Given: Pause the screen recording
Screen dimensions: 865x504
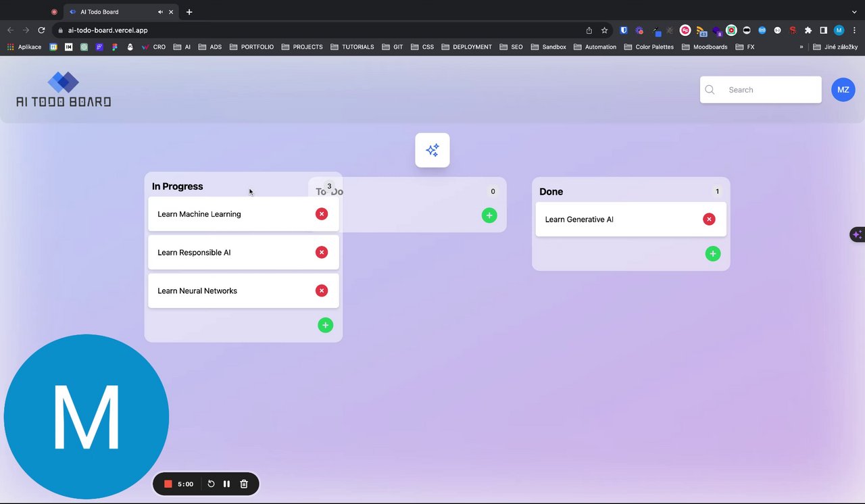Looking at the screenshot, I should tap(226, 484).
